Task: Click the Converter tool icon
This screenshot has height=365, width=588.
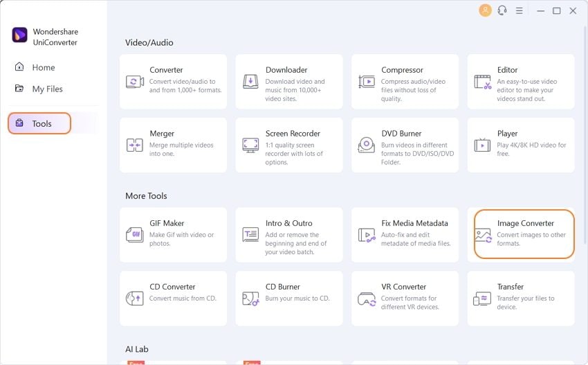Action: click(x=135, y=82)
